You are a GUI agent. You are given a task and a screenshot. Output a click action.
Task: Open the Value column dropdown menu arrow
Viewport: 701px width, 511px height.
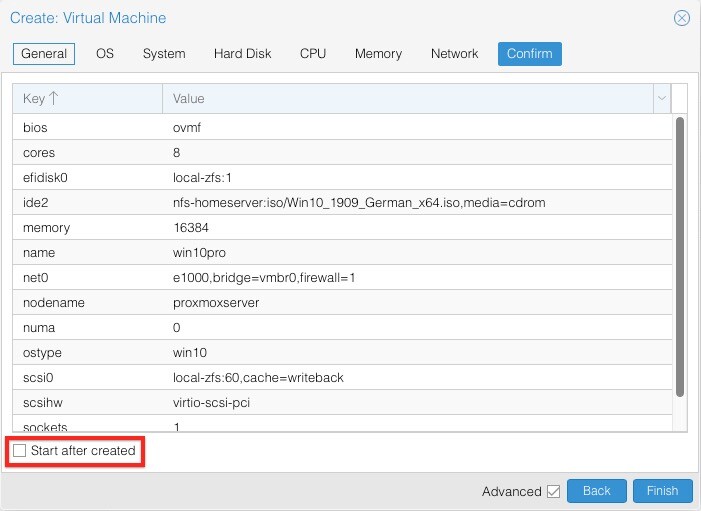click(662, 98)
